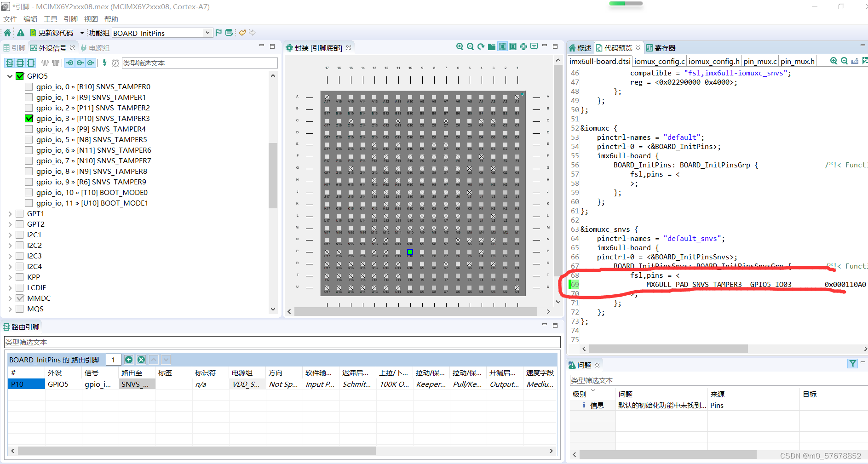Zoom in on the package view
The image size is (868, 464).
pos(460,47)
